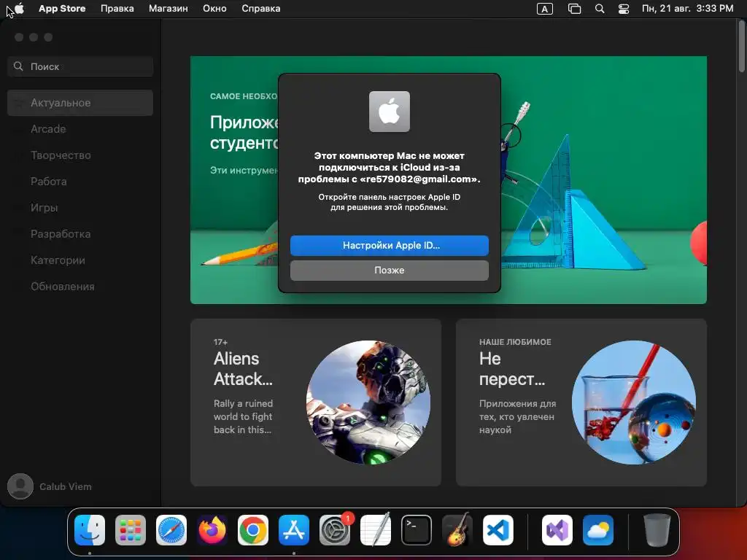
Task: Click the Calub Viem account name
Action: [65, 486]
